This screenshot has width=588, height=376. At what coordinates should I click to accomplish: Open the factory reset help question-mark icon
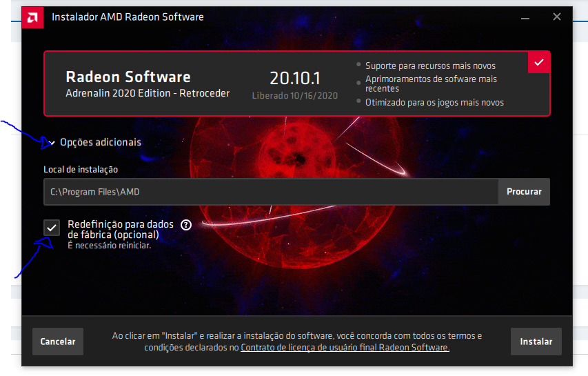tap(186, 225)
